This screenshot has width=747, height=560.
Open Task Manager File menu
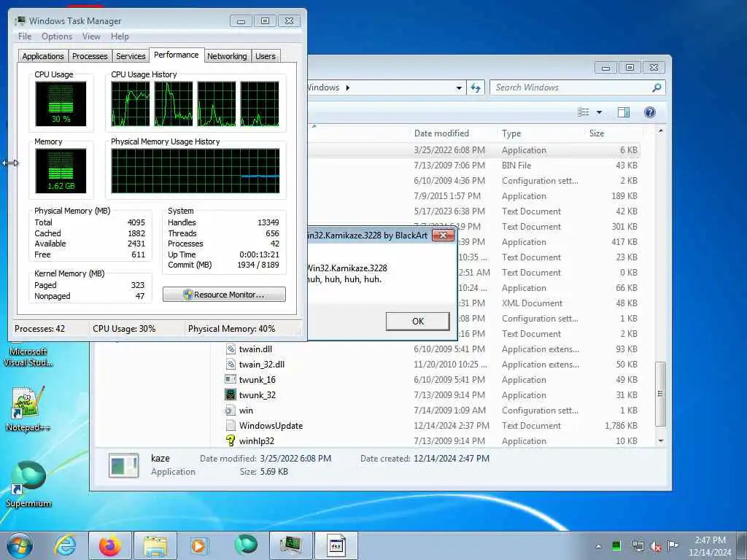(25, 36)
